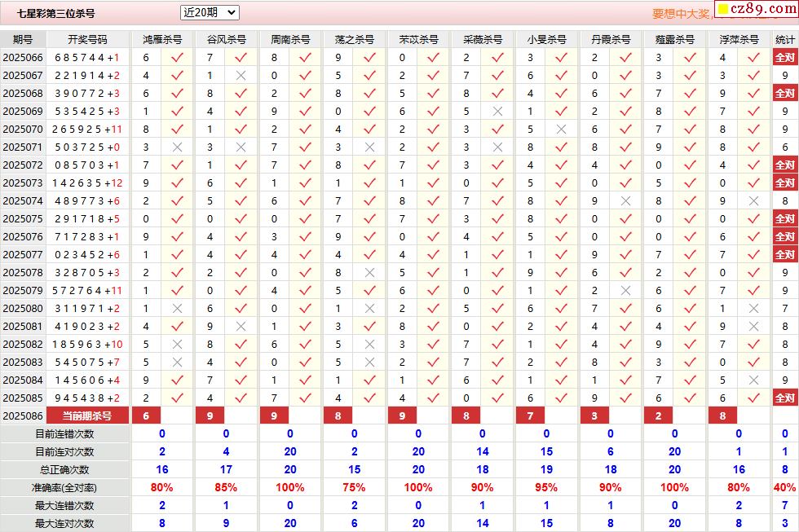
Task: Click the red 2 under 蕹露 for period 2025086
Action: click(x=659, y=416)
